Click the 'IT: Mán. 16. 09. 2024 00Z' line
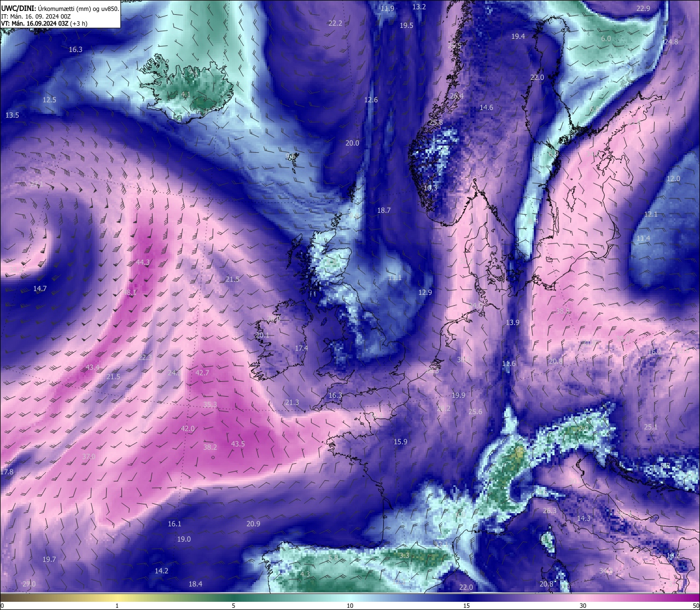This screenshot has height=610, width=700. coord(36,16)
